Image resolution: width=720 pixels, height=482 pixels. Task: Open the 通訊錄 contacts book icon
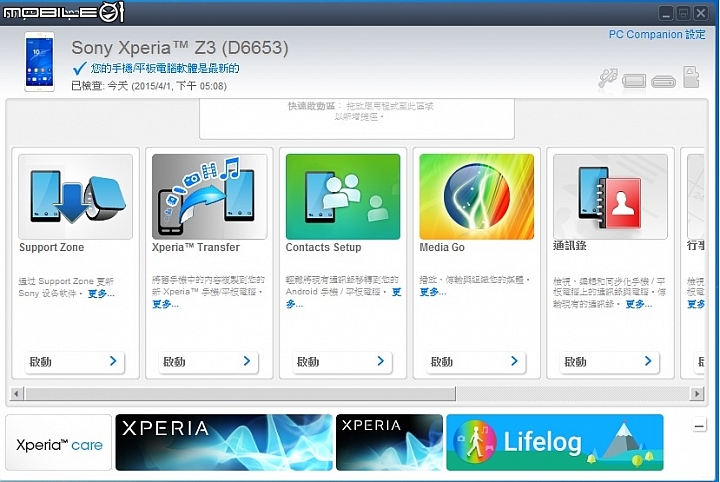click(610, 196)
